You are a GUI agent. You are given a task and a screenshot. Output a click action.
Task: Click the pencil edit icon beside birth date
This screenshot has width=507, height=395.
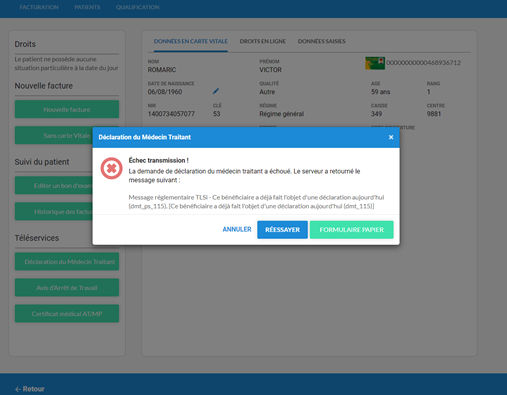click(x=216, y=91)
